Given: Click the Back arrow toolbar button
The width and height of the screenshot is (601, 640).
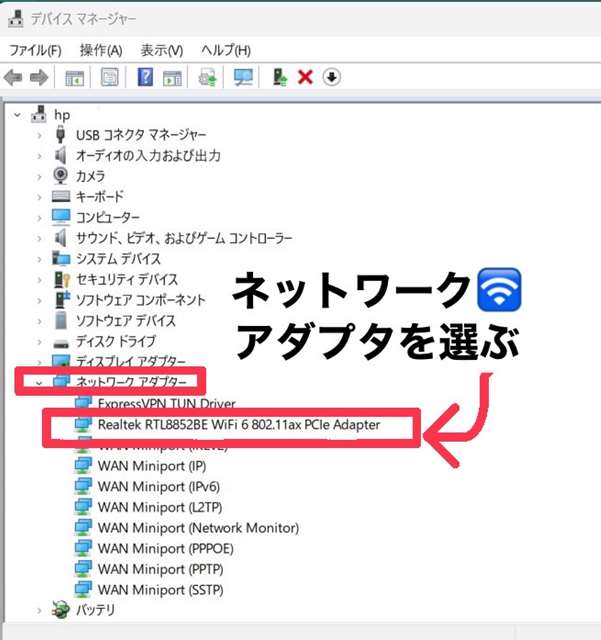Looking at the screenshot, I should (x=14, y=78).
